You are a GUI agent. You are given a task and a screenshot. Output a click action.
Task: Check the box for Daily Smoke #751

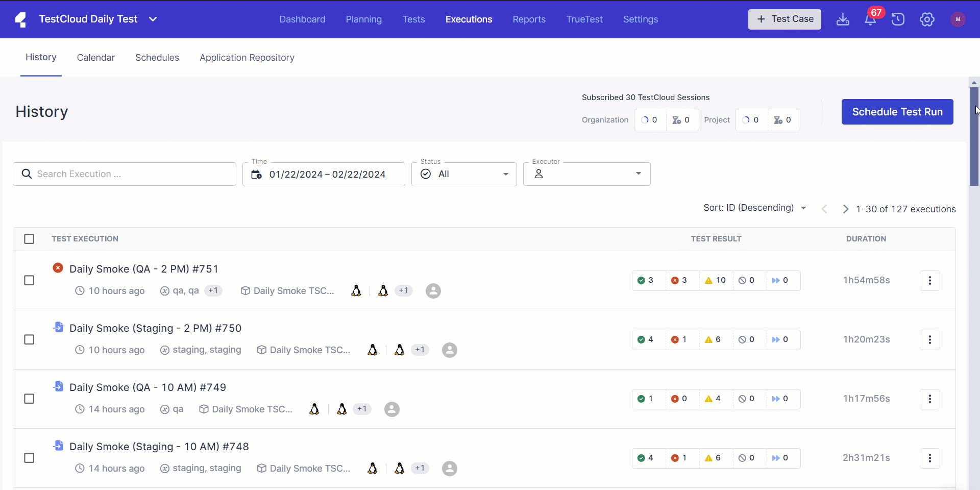(29, 280)
